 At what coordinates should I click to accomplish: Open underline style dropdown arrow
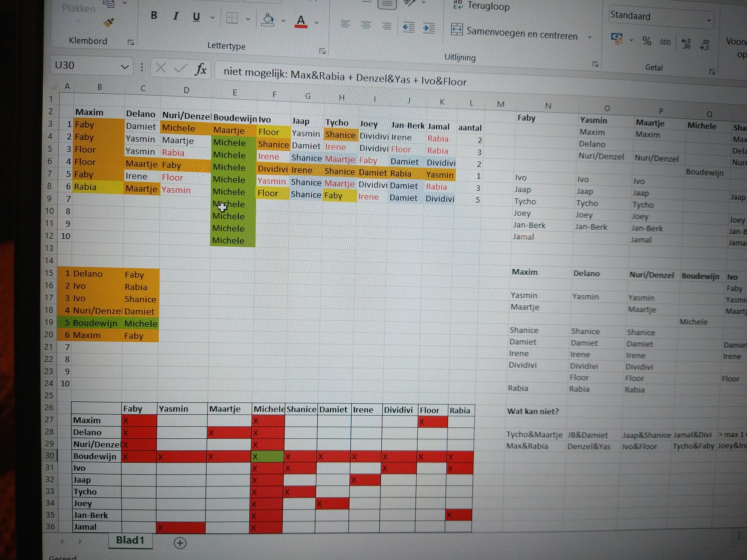click(x=212, y=17)
